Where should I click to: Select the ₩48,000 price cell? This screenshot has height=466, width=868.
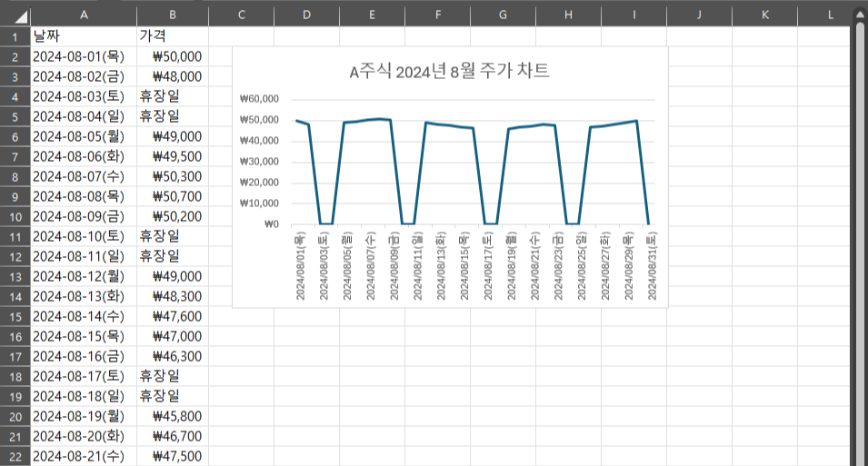click(x=173, y=76)
